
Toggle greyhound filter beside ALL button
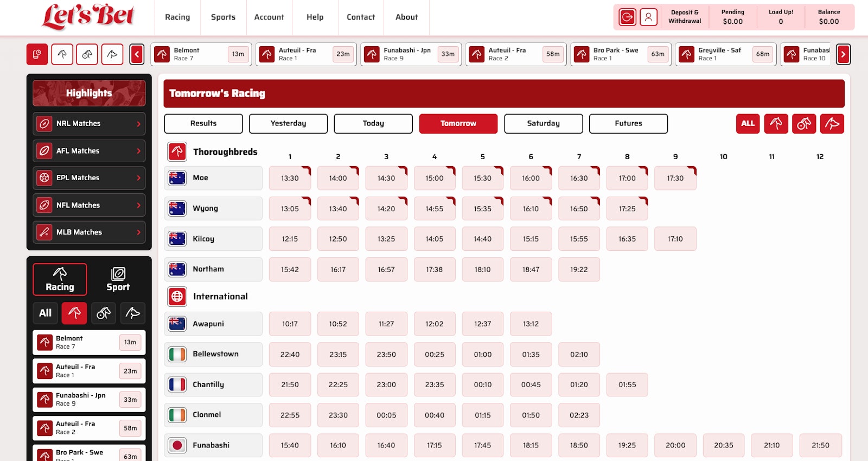click(x=832, y=124)
